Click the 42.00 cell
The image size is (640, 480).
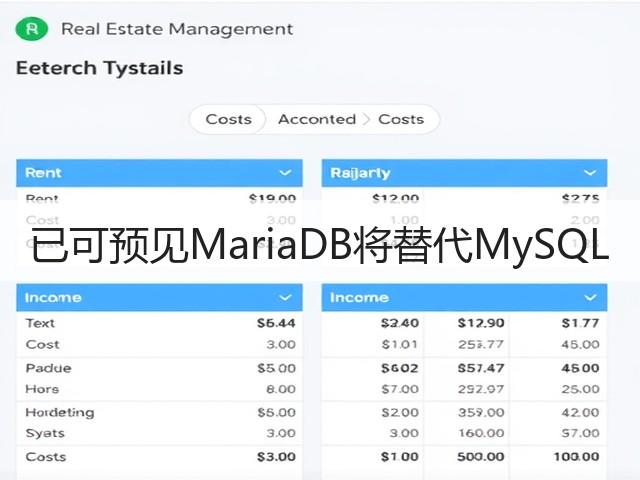click(580, 412)
